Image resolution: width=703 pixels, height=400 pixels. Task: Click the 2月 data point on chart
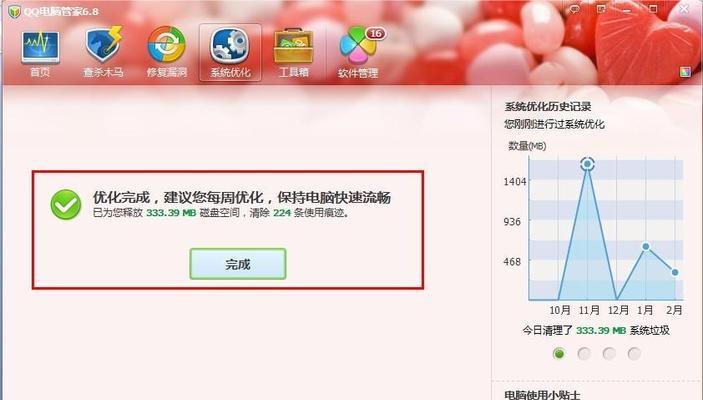(x=675, y=272)
